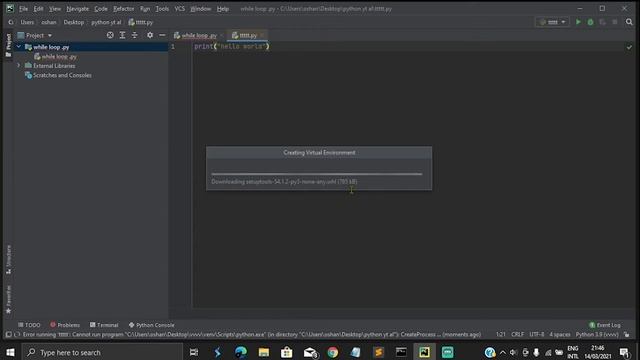Run the program with green play icon

pyautogui.click(x=578, y=22)
